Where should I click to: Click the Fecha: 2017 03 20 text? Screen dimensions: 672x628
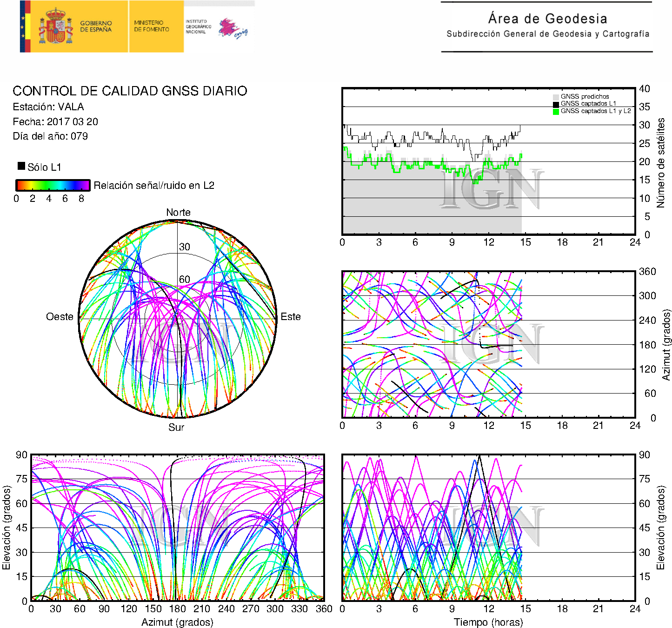click(x=55, y=122)
